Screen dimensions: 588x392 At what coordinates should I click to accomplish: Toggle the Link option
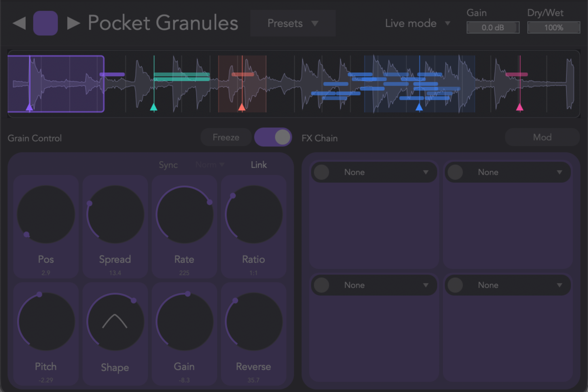(x=259, y=165)
